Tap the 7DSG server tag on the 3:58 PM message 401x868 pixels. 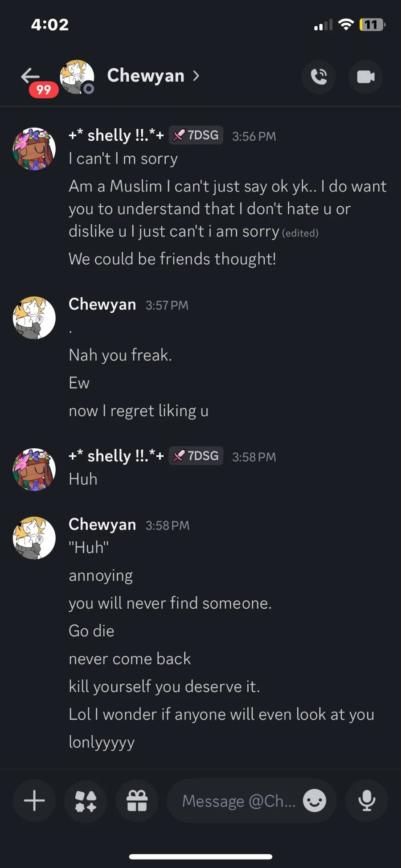coord(196,456)
